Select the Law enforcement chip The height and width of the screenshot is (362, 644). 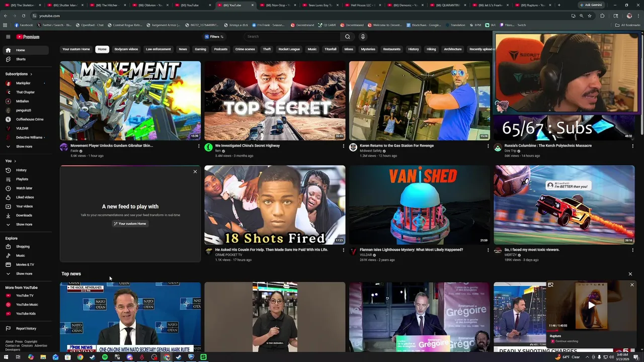pos(158,49)
